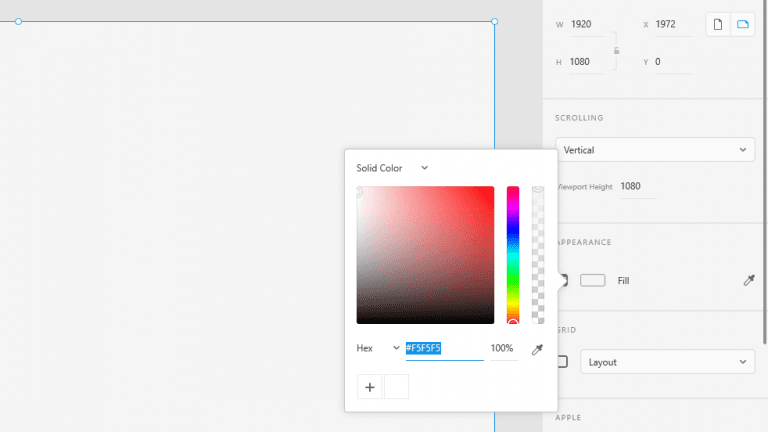Click the Fill eyedropper in Appearance panel
768x432 pixels.
point(749,280)
